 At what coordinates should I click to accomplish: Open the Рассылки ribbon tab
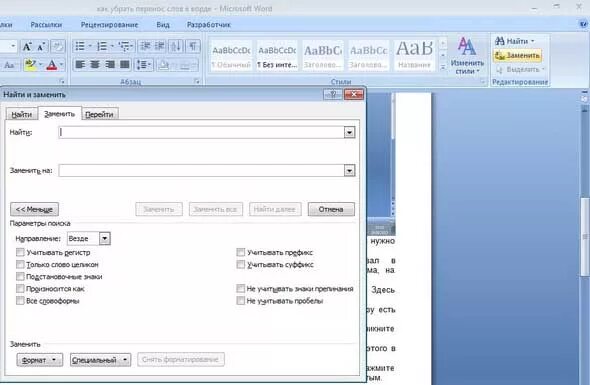tap(46, 25)
